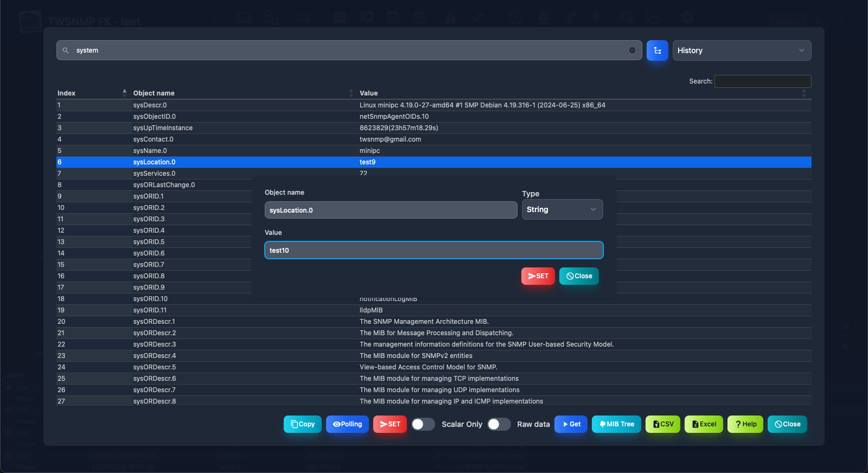Open Help from the bottom toolbar
Viewport: 868px width, 473px height.
coord(745,424)
